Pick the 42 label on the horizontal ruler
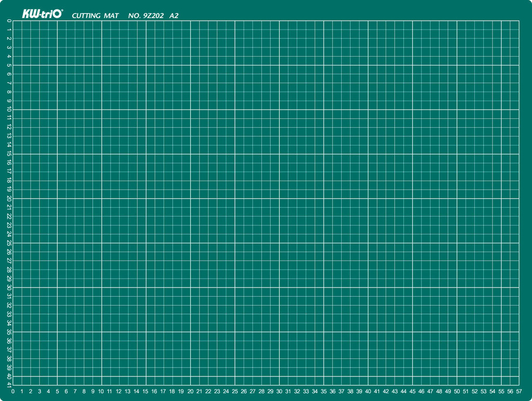 (x=386, y=391)
